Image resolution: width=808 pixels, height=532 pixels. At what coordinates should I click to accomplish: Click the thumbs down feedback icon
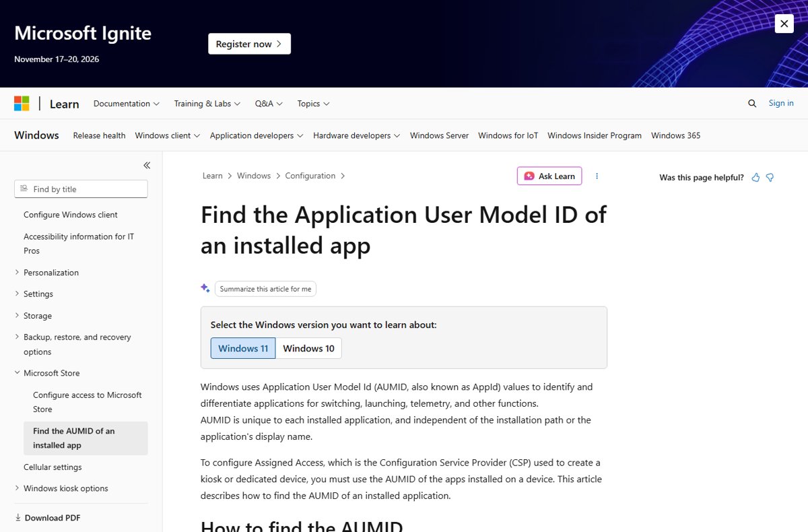(x=770, y=177)
